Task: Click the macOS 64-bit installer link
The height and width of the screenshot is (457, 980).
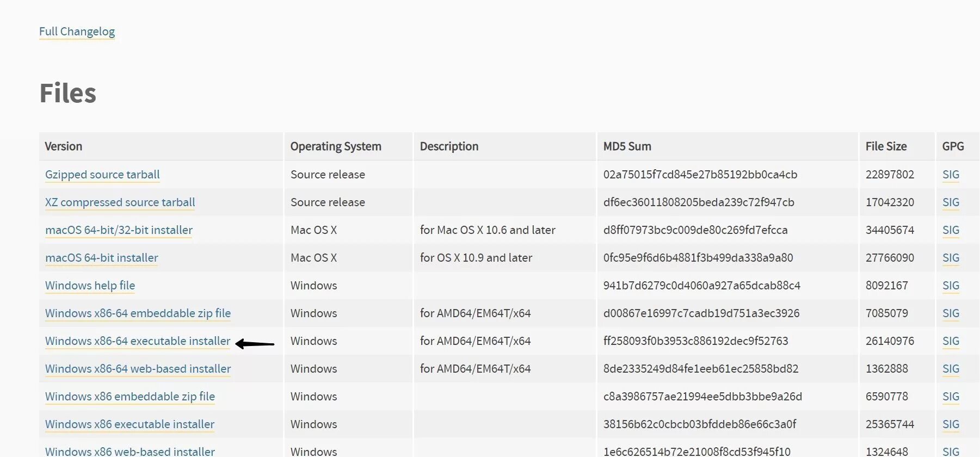Action: 102,258
